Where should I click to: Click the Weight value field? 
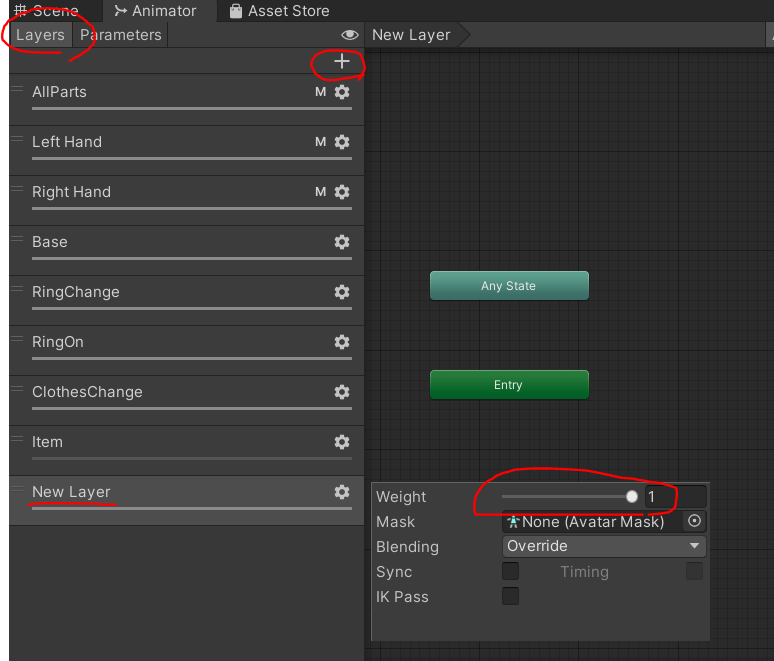click(x=675, y=497)
